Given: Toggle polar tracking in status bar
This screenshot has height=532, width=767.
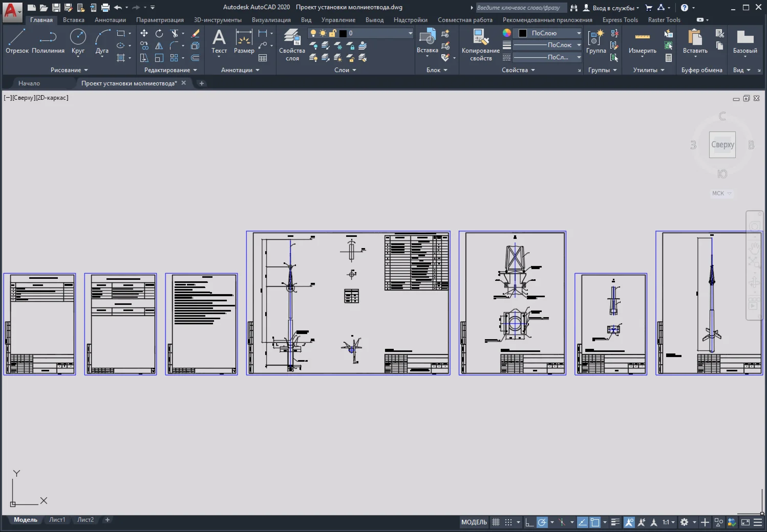Looking at the screenshot, I should [x=542, y=522].
